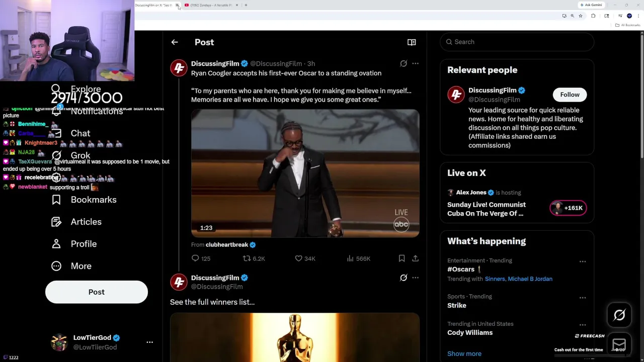Open the Strike trending topic
This screenshot has height=362, width=644.
[457, 306]
